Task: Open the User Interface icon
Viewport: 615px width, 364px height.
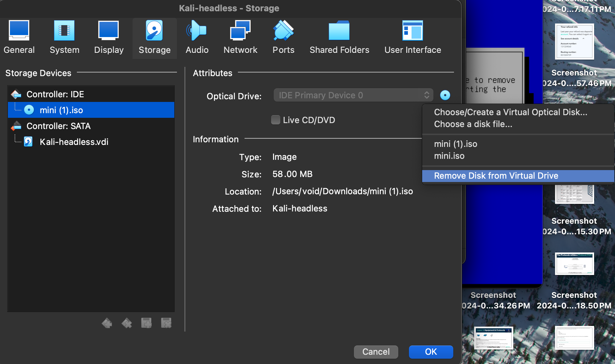Action: coord(413,30)
